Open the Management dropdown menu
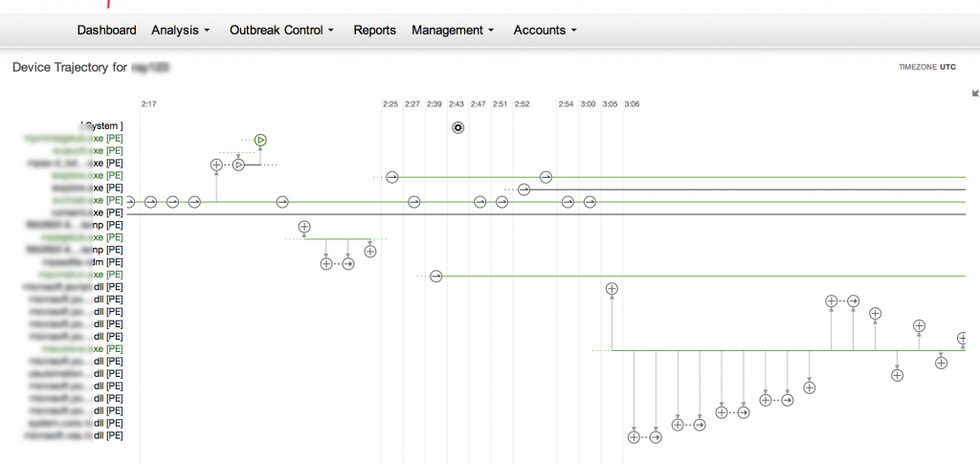The height and width of the screenshot is (464, 980). pos(453,31)
